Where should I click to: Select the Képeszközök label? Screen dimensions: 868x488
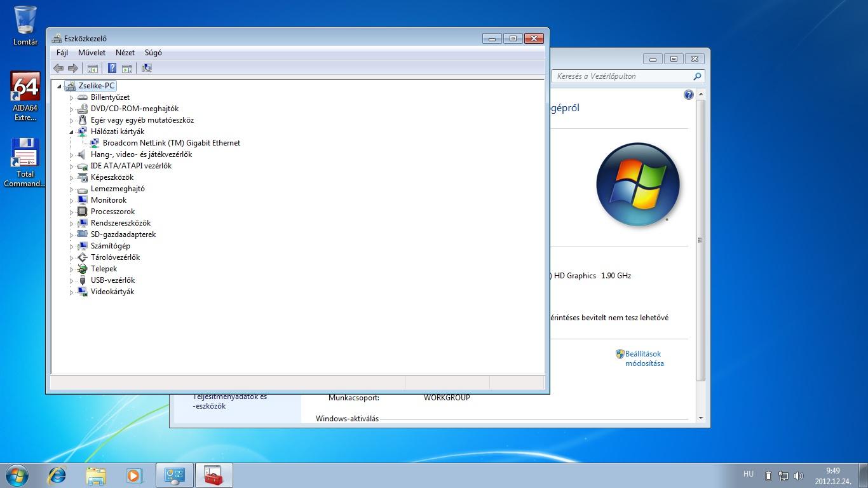pos(112,177)
